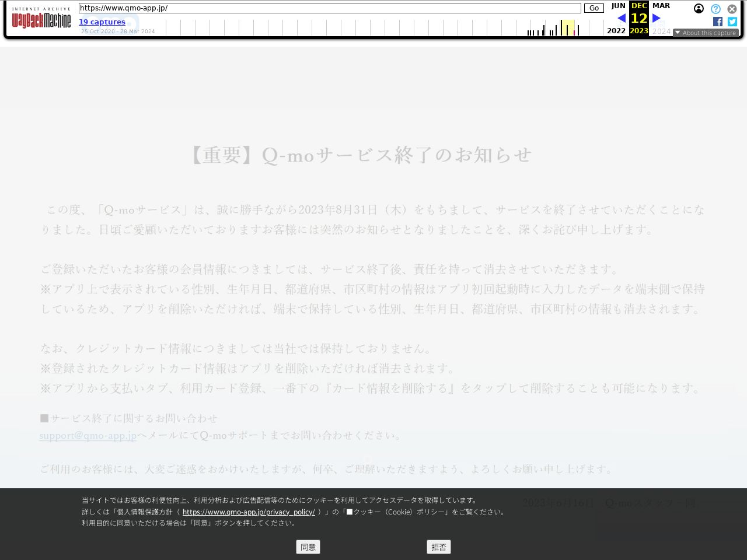Click the highlighted DEC 12 2023 date
Viewport: 747px width, 560px height.
pyautogui.click(x=639, y=18)
